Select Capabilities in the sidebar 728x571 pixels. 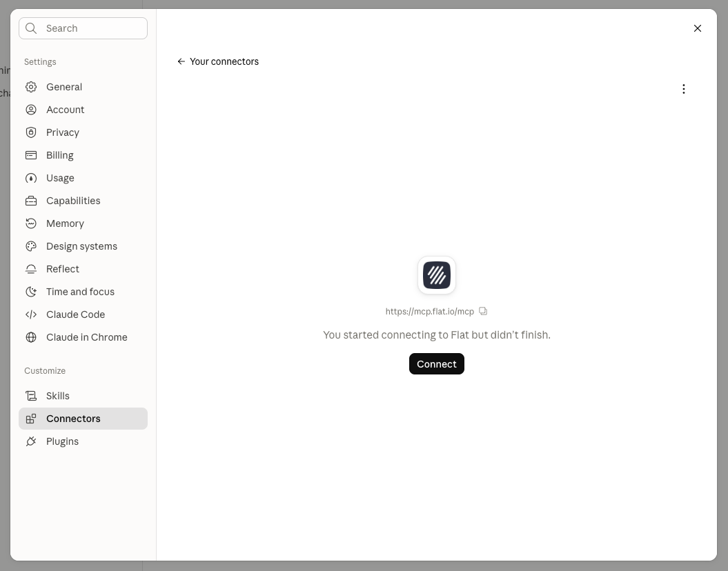tap(83, 201)
